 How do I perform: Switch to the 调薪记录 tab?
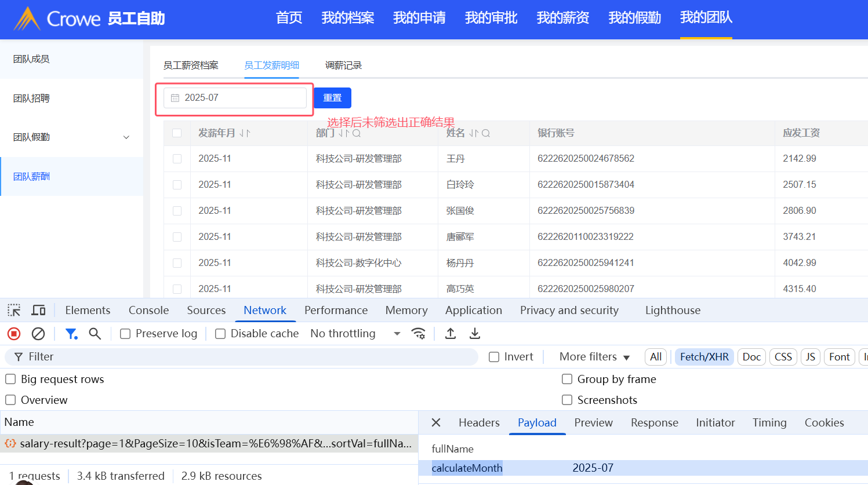click(343, 65)
